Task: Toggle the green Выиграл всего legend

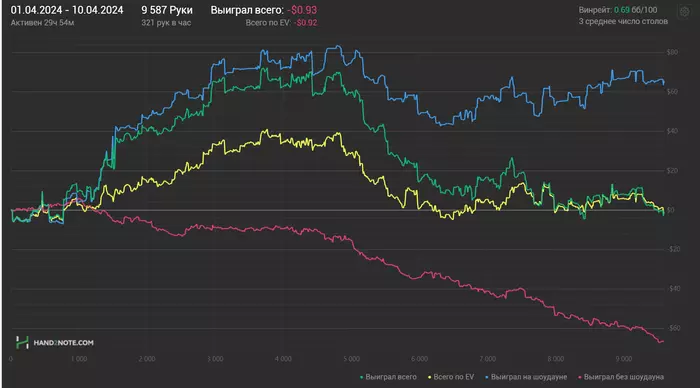Action: [x=388, y=377]
